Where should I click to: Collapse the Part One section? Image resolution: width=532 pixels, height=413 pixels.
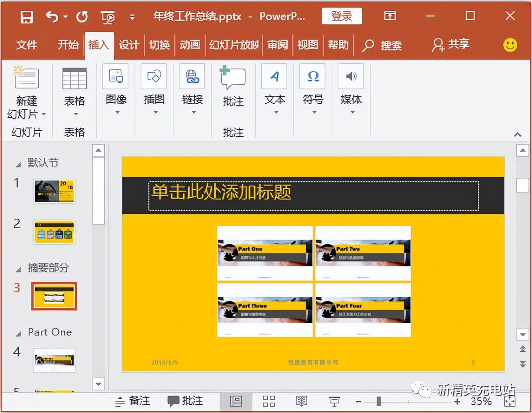tap(18, 334)
